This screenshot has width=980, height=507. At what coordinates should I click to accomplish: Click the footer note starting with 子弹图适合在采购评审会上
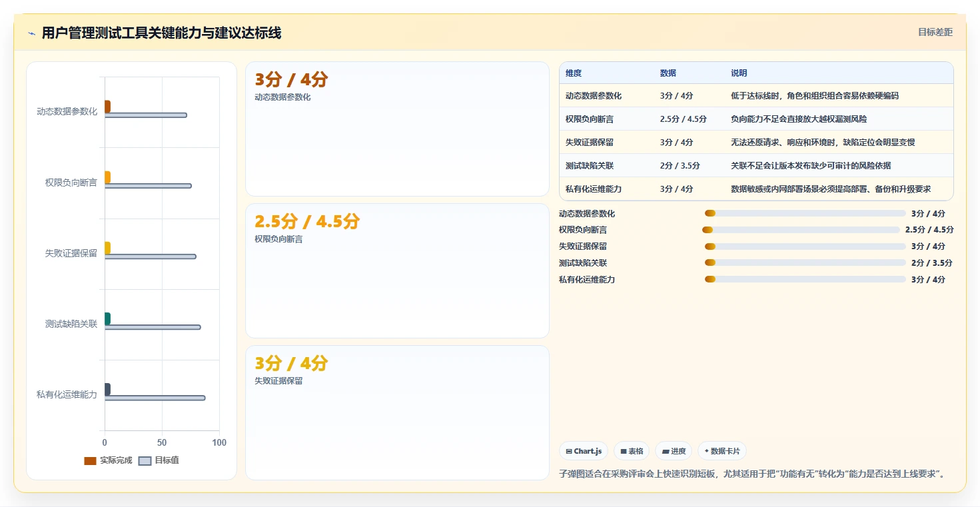pyautogui.click(x=753, y=474)
